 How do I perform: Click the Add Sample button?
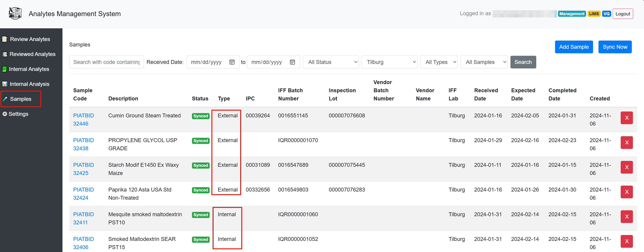[574, 47]
